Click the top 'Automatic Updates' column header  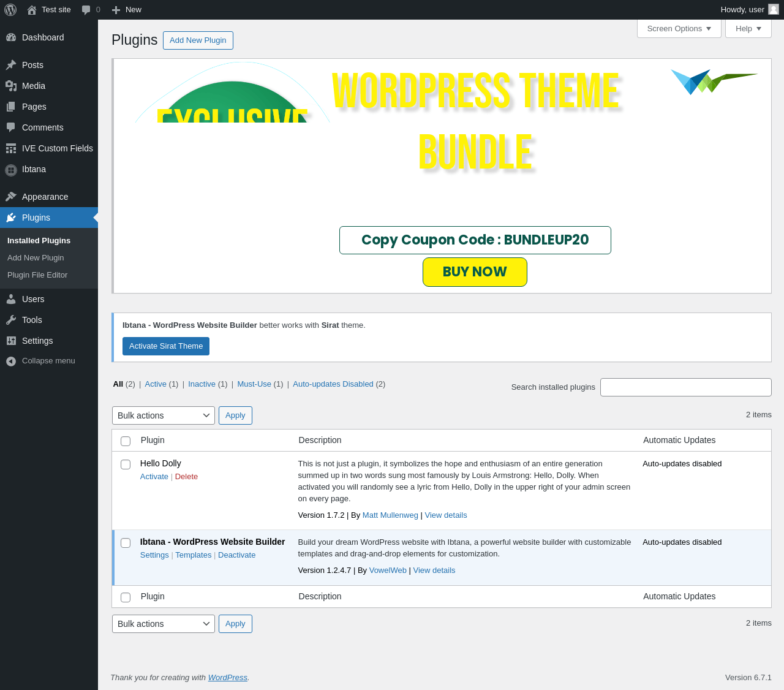coord(679,440)
